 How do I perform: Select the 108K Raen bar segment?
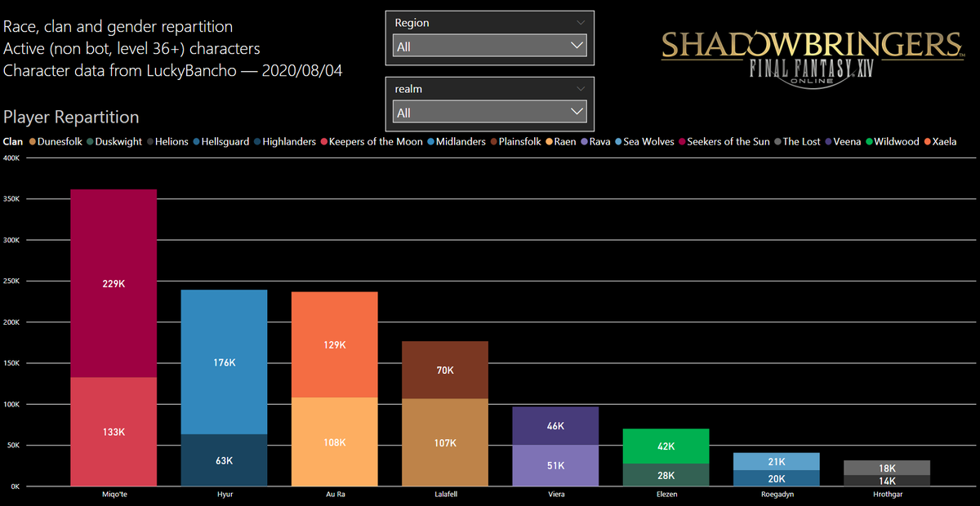(335, 442)
